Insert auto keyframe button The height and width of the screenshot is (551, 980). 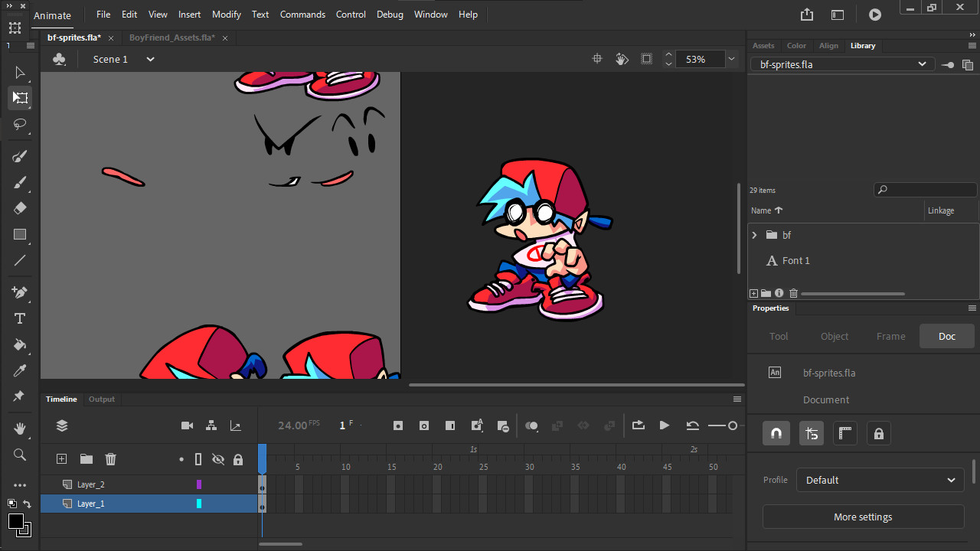pyautogui.click(x=477, y=425)
